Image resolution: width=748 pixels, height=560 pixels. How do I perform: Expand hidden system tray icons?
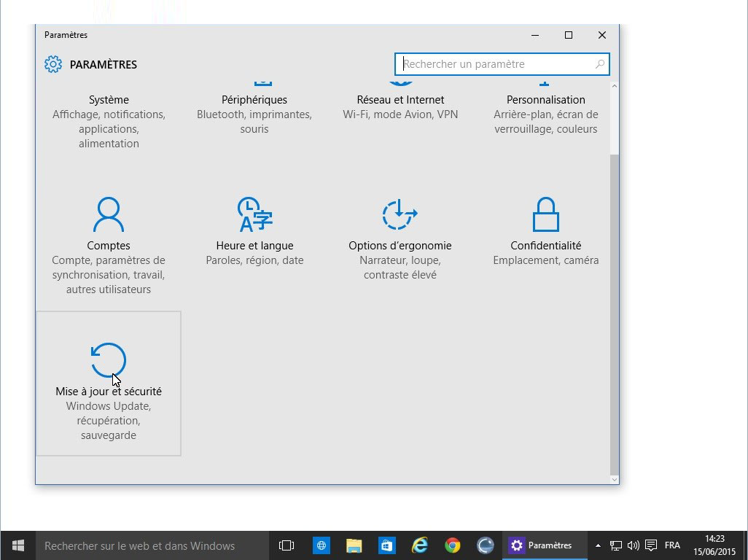click(x=599, y=545)
